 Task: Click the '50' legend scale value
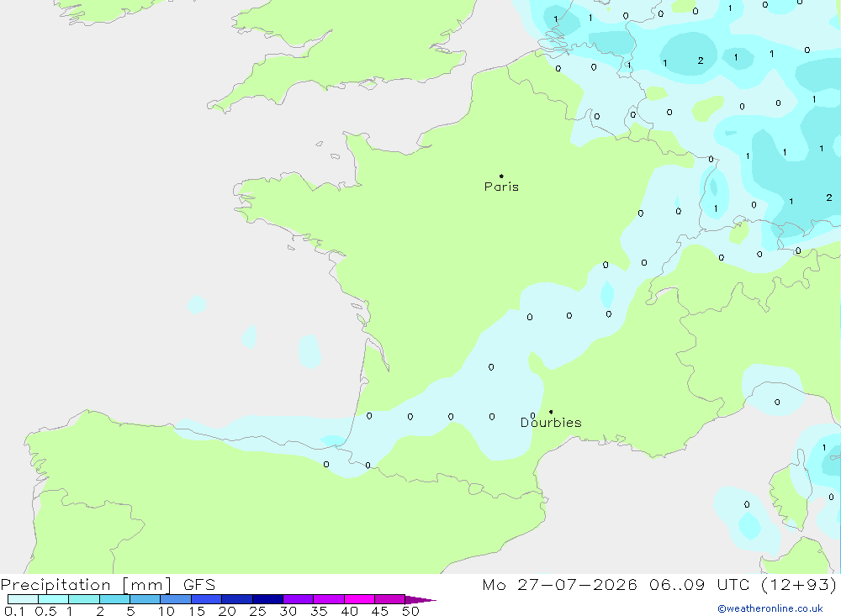410,611
